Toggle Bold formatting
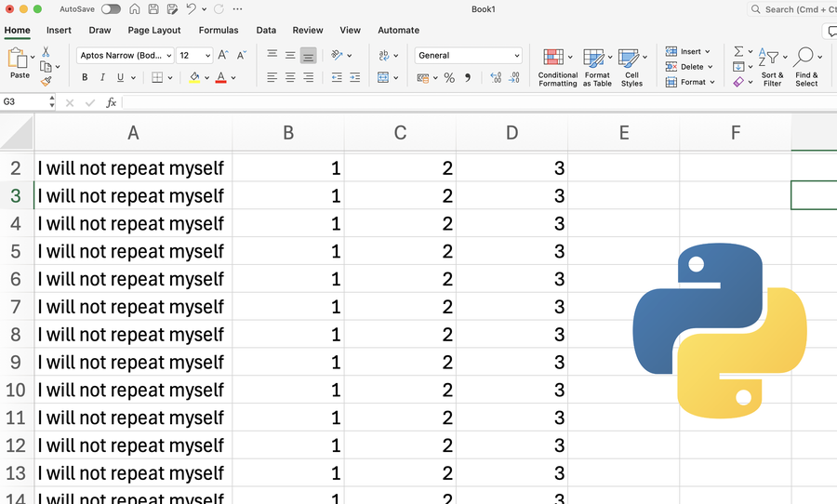Viewport: 837px width, 504px height. click(x=85, y=77)
